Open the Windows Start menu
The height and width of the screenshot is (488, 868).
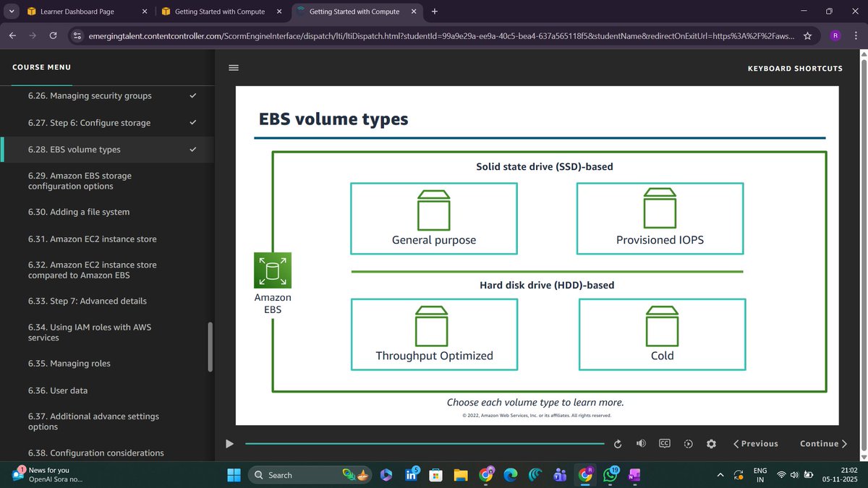pyautogui.click(x=234, y=475)
